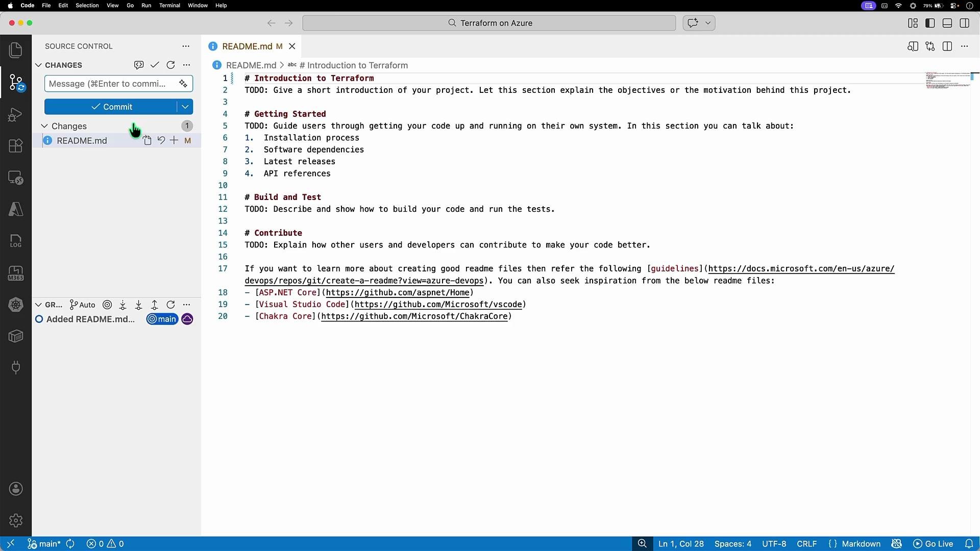980x551 pixels.
Task: Open Copilot dropdown chevron in title bar
Action: (708, 23)
